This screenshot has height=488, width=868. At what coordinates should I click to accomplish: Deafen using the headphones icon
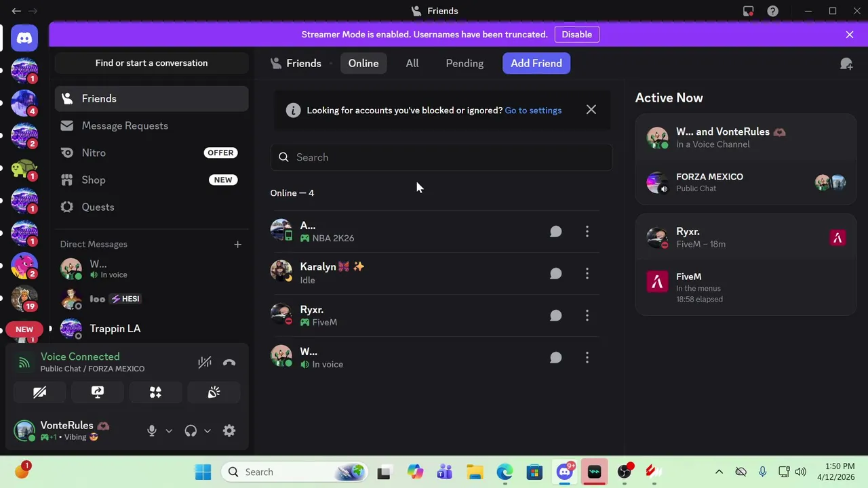pos(191,431)
